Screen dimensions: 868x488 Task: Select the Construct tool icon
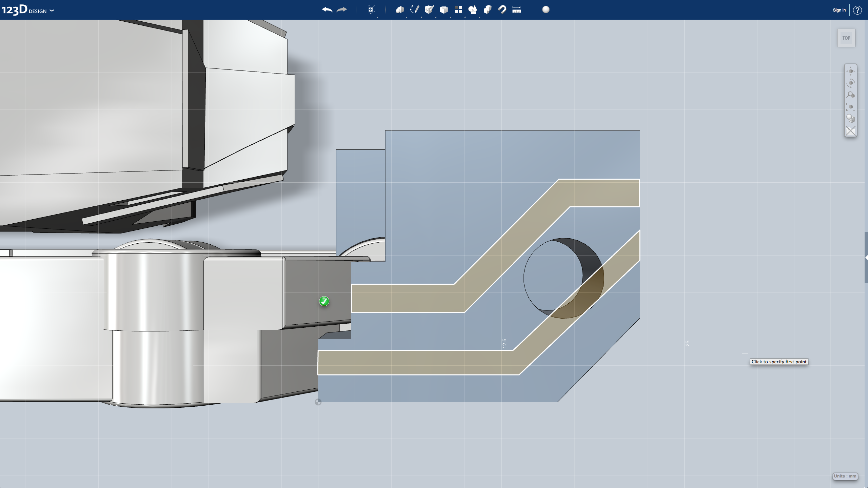coord(429,9)
